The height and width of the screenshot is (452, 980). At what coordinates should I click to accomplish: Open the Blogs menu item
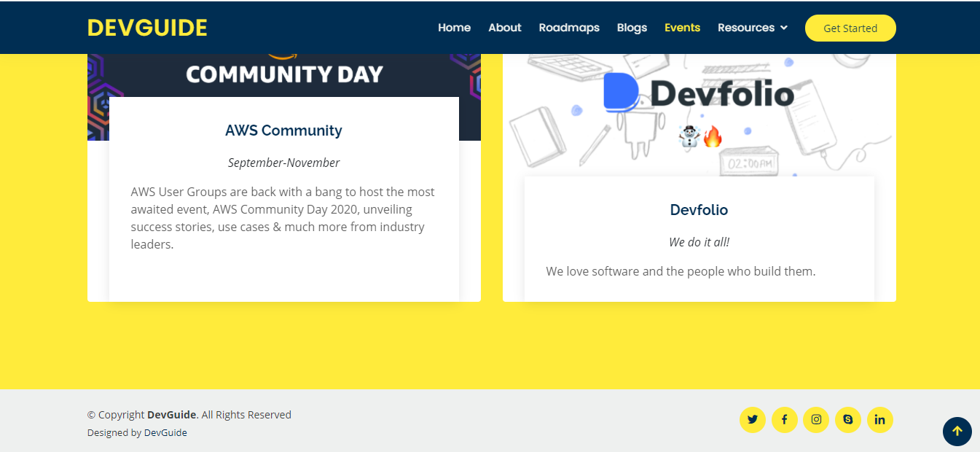tap(632, 28)
